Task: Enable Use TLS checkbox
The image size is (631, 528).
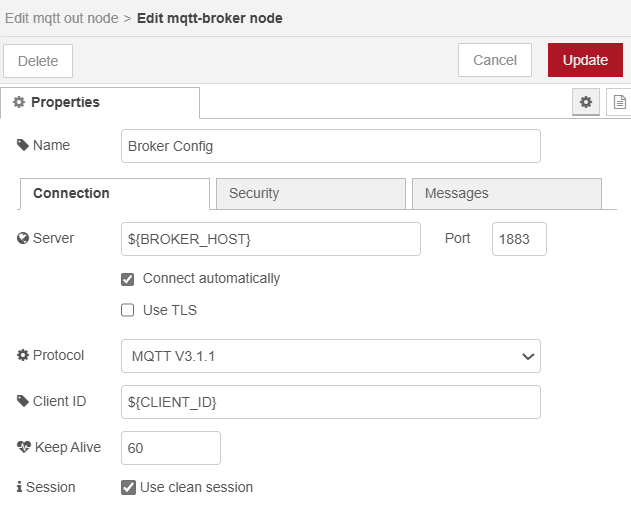Action: (128, 310)
